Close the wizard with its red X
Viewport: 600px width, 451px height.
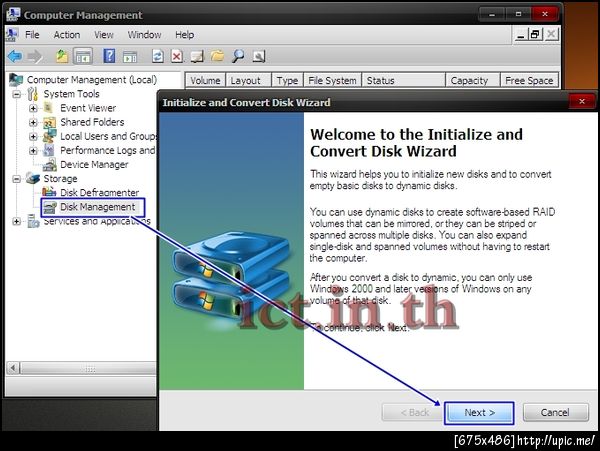[x=582, y=101]
